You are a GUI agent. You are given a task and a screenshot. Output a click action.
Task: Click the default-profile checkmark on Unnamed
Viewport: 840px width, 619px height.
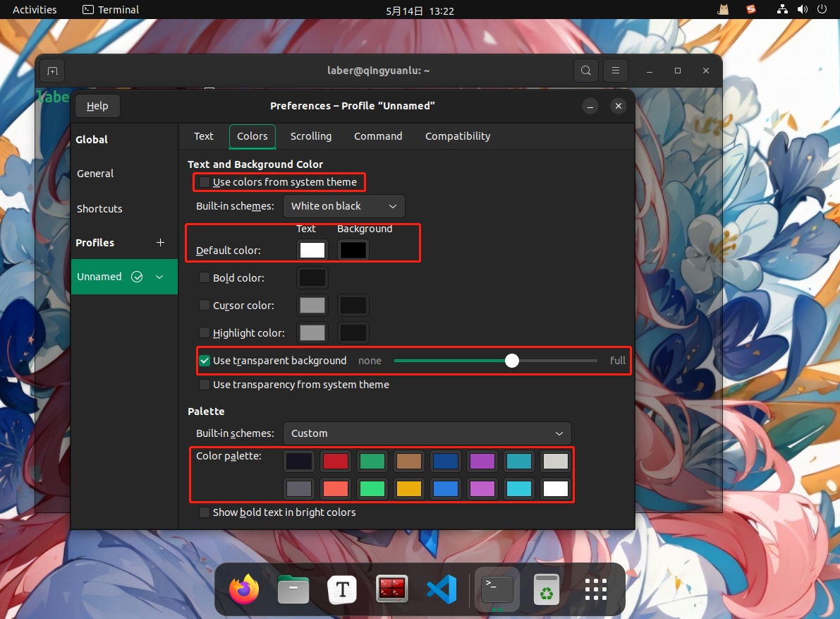point(137,277)
